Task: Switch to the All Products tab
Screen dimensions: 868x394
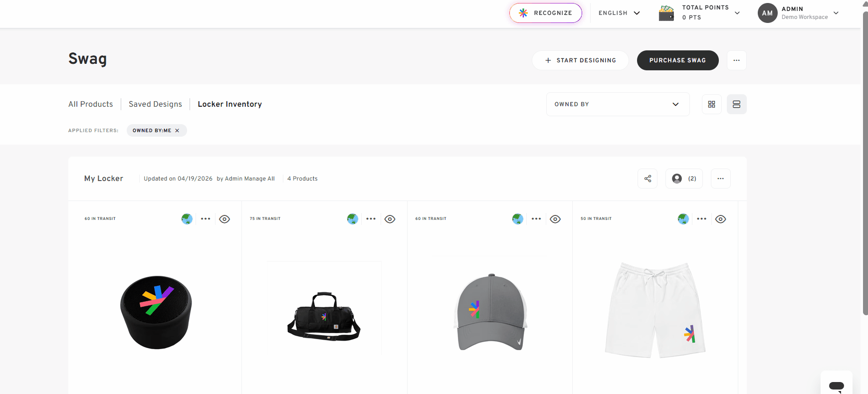Action: coord(91,104)
